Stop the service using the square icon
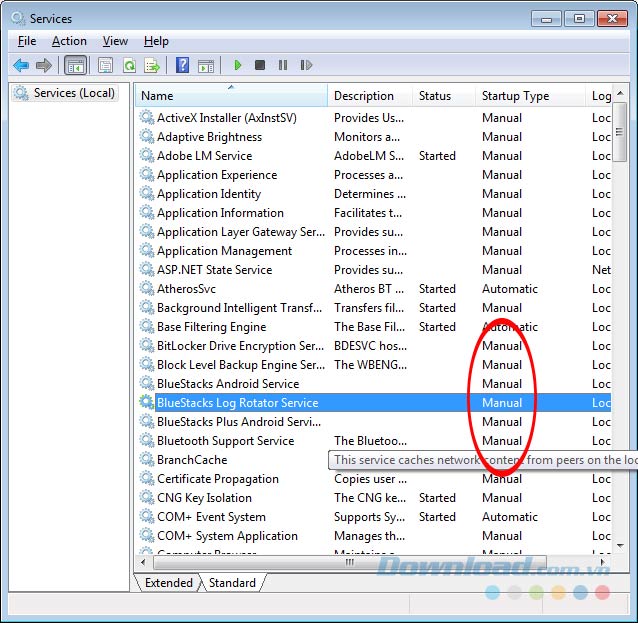Viewport: 638px width, 623px height. coord(260,66)
